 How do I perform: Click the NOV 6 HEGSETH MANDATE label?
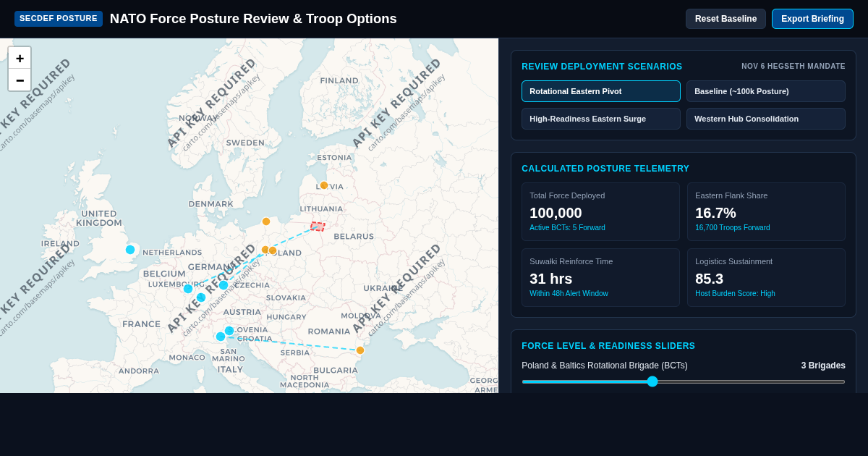coord(793,67)
